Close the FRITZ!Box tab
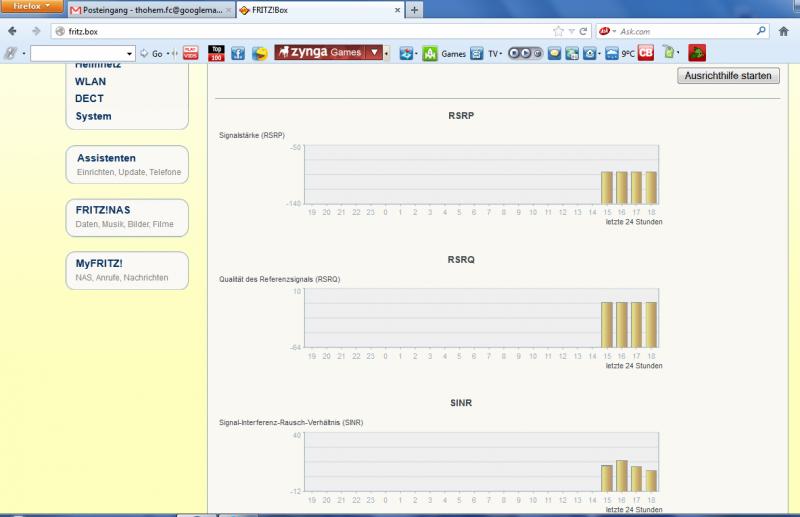The height and width of the screenshot is (517, 800). (x=397, y=10)
